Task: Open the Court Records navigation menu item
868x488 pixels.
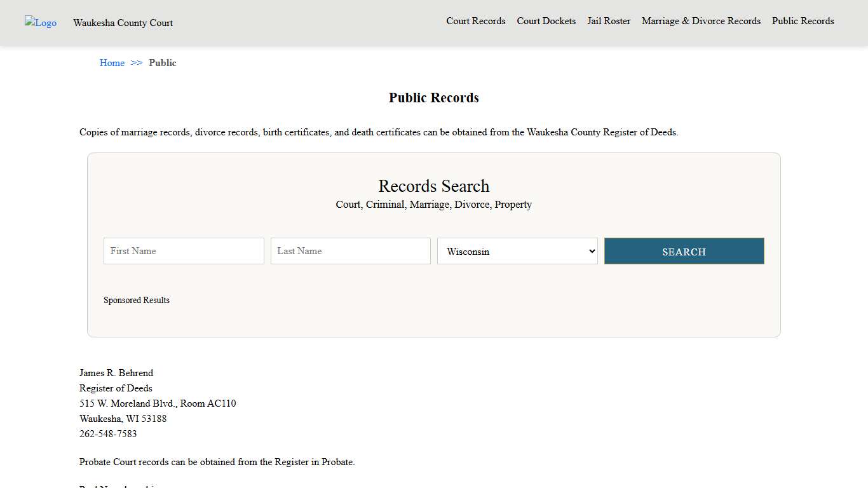Action: coord(475,21)
